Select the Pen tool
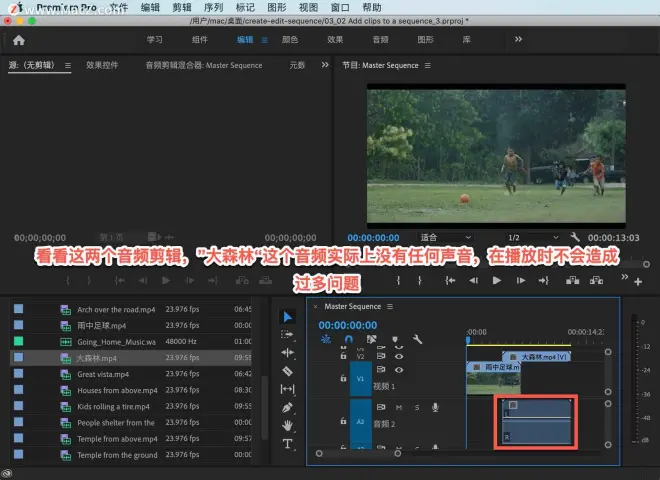660x480 pixels. click(x=287, y=407)
